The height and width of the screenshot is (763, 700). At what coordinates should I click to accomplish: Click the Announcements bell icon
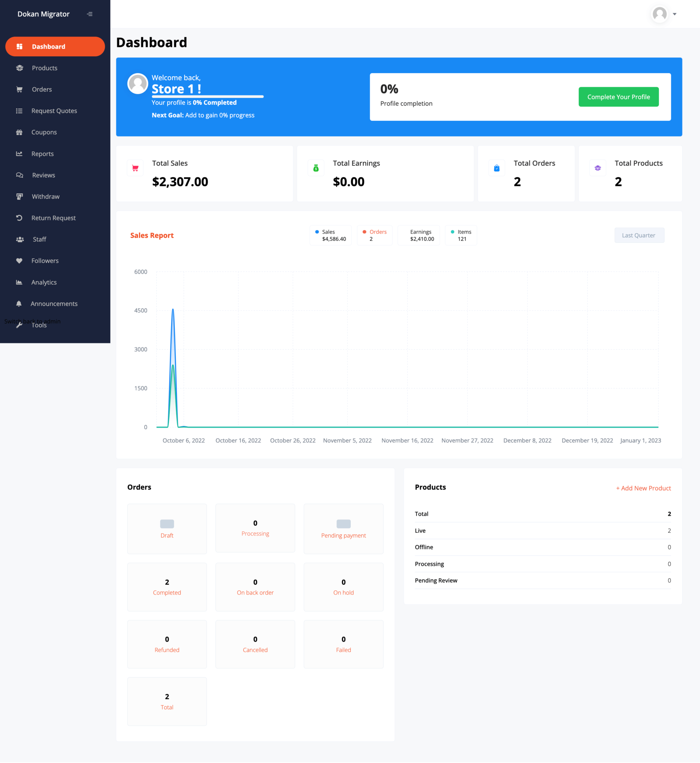[x=19, y=303]
